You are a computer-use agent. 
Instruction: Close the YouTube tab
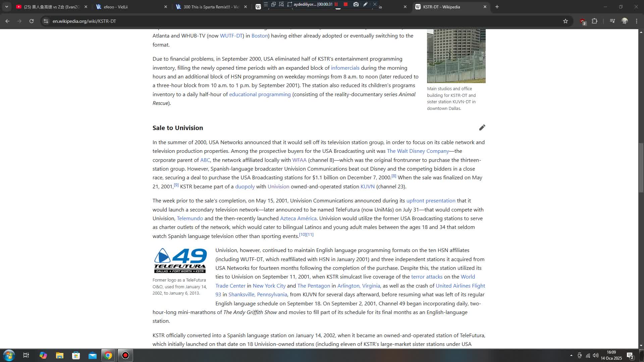[x=86, y=7]
